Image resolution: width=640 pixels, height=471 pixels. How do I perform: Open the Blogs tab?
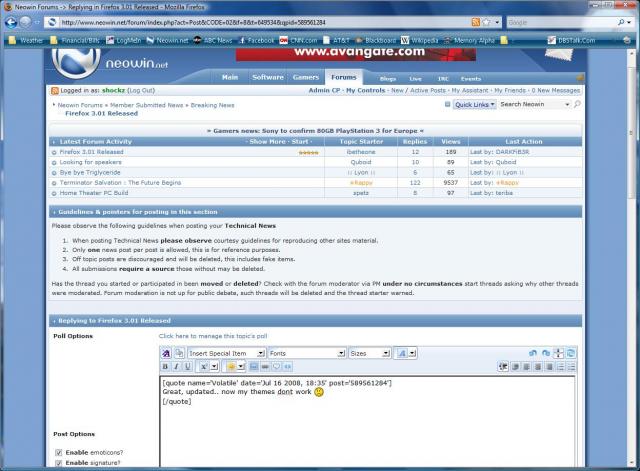[388, 79]
